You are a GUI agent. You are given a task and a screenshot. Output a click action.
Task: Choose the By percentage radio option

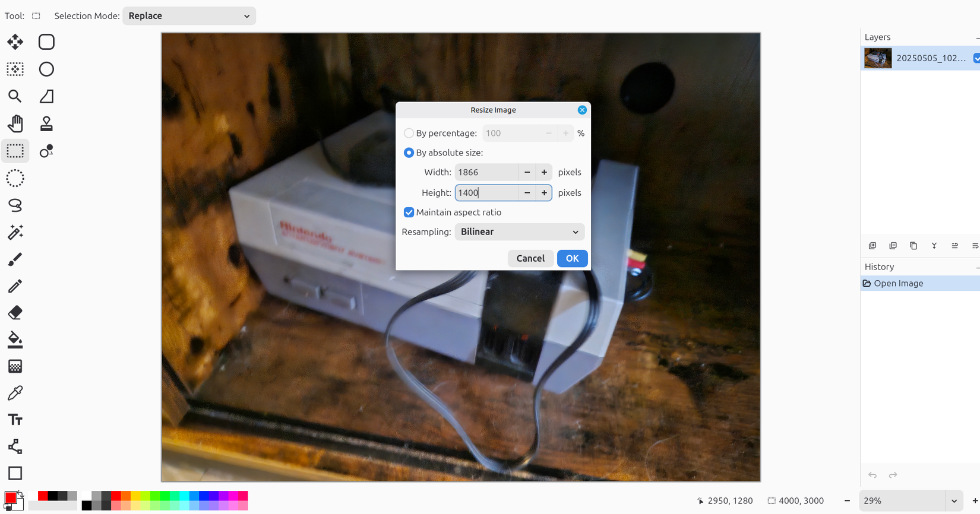click(x=409, y=133)
